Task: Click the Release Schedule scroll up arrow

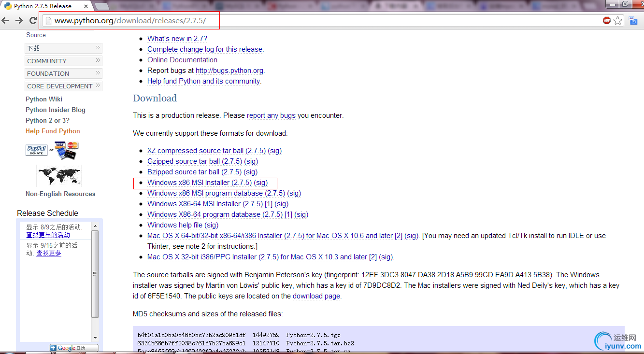Action: click(x=95, y=226)
